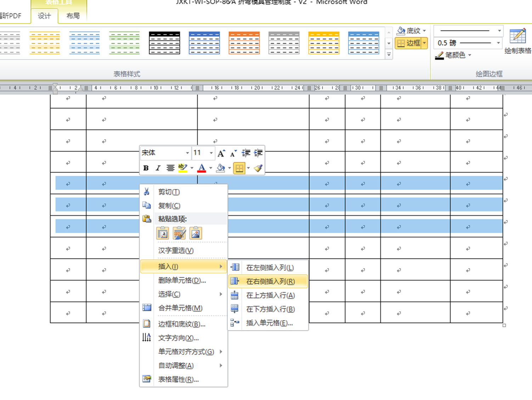Viewport: 532px width, 400px height.
Task: Expand the table styles gallery more button
Action: click(389, 54)
